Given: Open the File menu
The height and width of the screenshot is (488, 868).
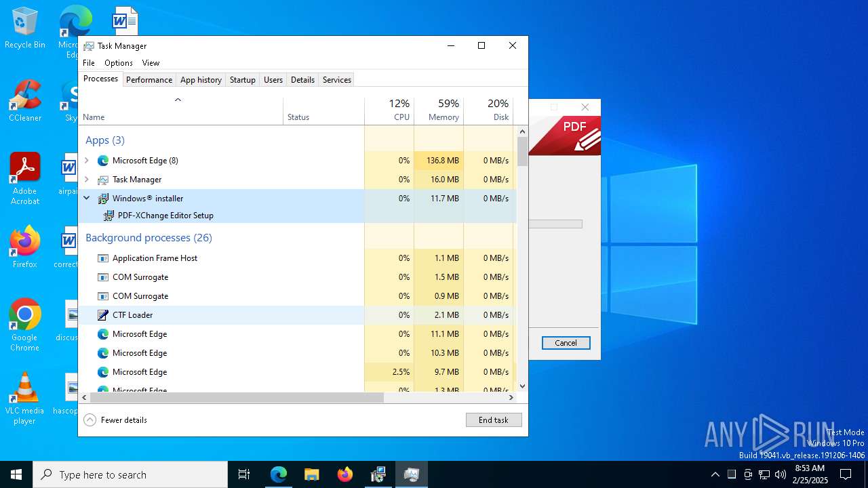Looking at the screenshot, I should coord(89,63).
